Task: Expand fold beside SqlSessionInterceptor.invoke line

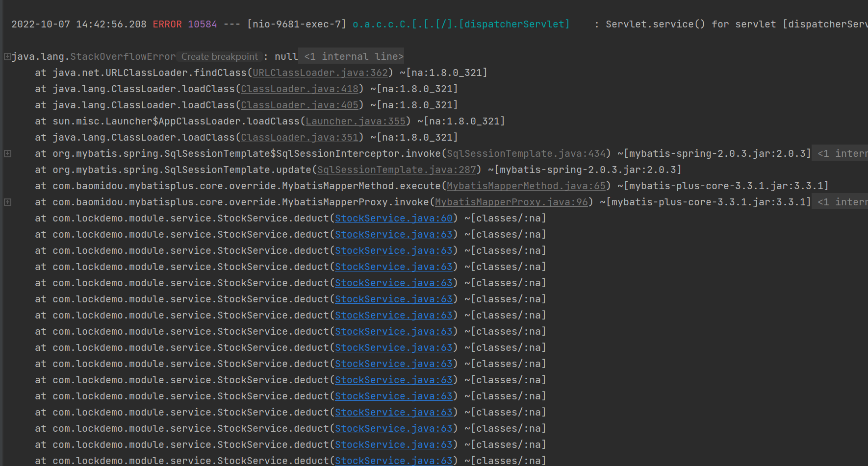Action: pyautogui.click(x=7, y=154)
